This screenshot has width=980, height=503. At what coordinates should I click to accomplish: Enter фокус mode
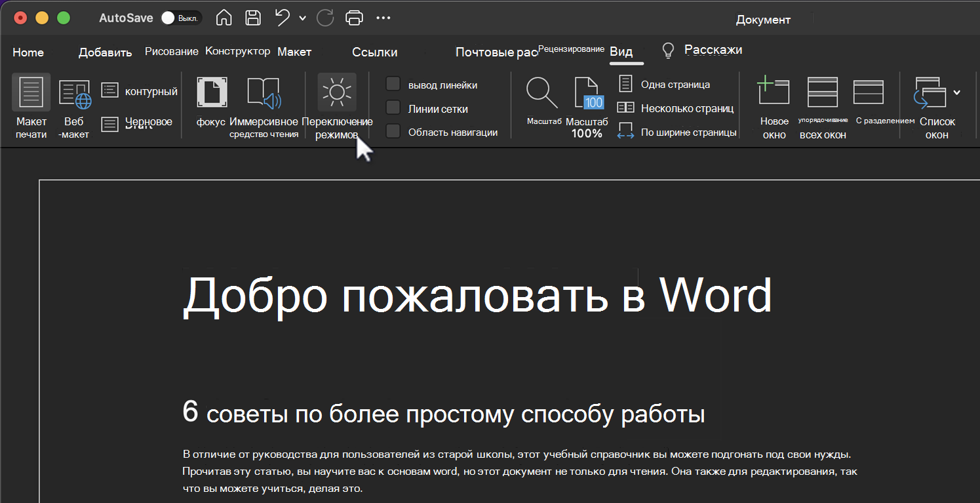click(212, 102)
